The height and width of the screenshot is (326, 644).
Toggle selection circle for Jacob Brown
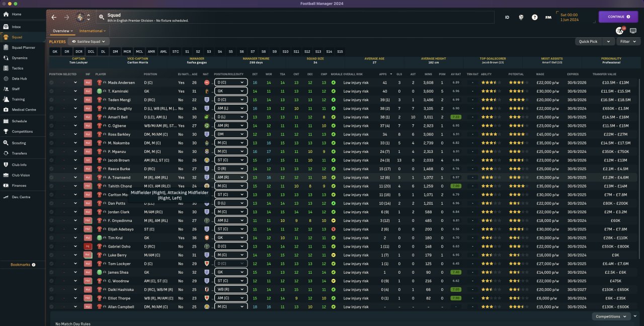click(51, 160)
